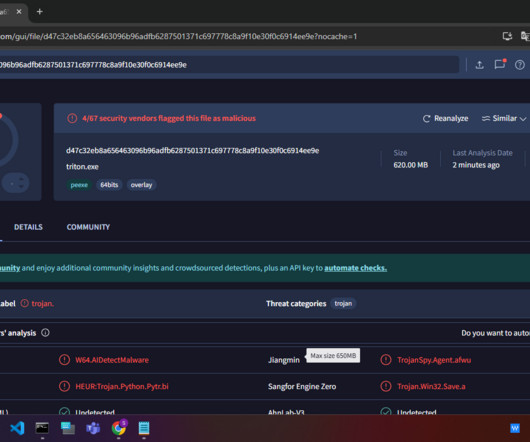Click the HEUR:Trojan.Python.Pytr.bi detection
The image size is (530, 442).
tap(122, 386)
